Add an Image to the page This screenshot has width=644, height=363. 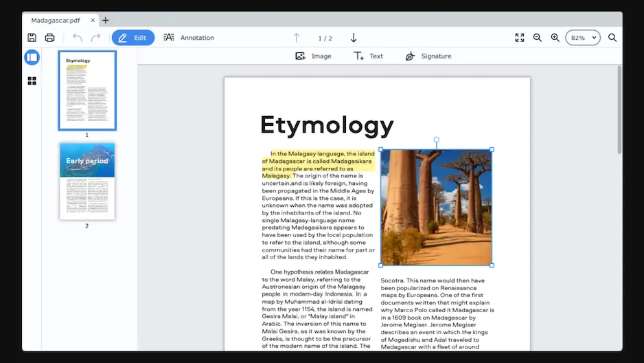pyautogui.click(x=313, y=56)
